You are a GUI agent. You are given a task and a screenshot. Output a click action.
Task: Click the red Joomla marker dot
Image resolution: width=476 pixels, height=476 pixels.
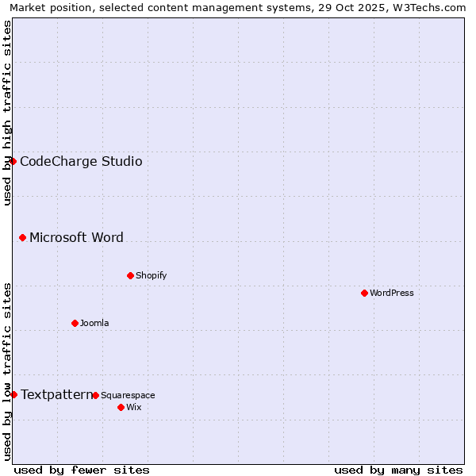(x=75, y=323)
